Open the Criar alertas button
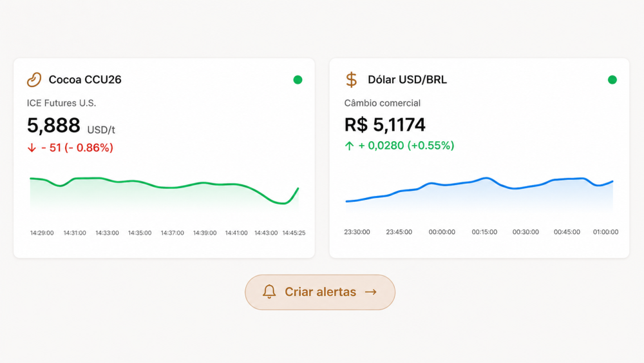 point(320,292)
